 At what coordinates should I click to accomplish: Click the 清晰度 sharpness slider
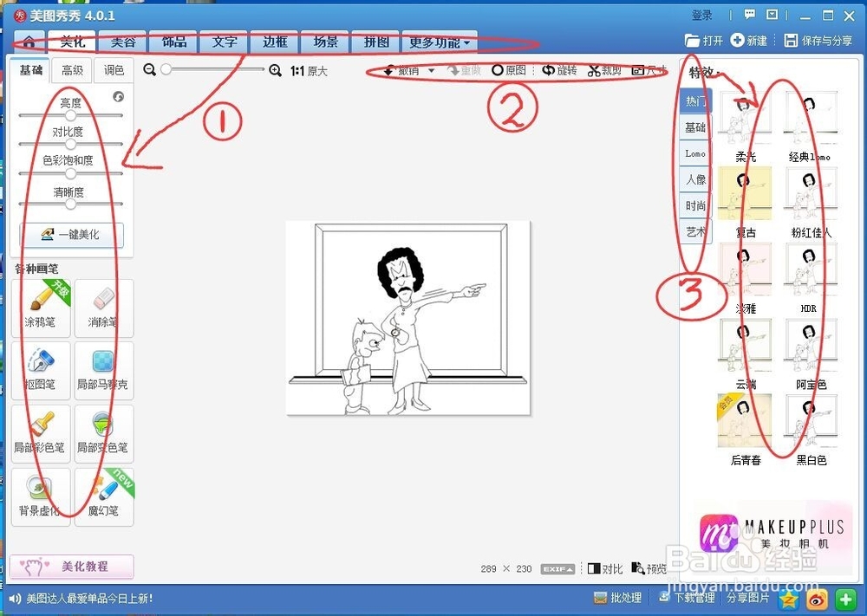[70, 204]
